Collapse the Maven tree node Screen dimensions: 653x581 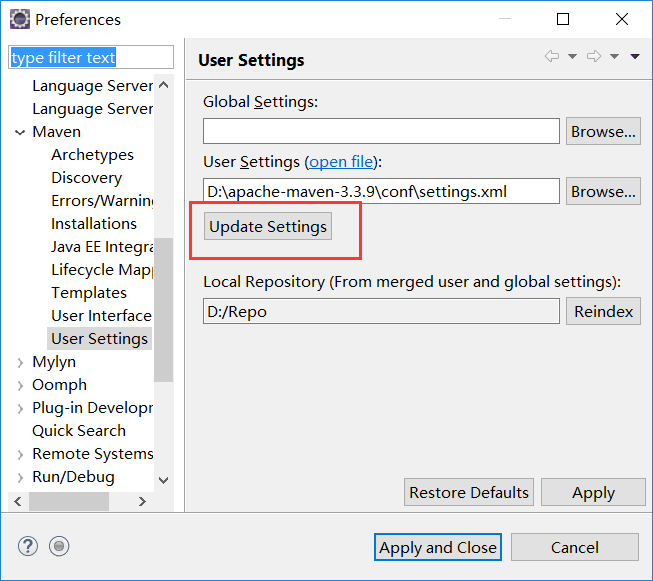point(20,132)
